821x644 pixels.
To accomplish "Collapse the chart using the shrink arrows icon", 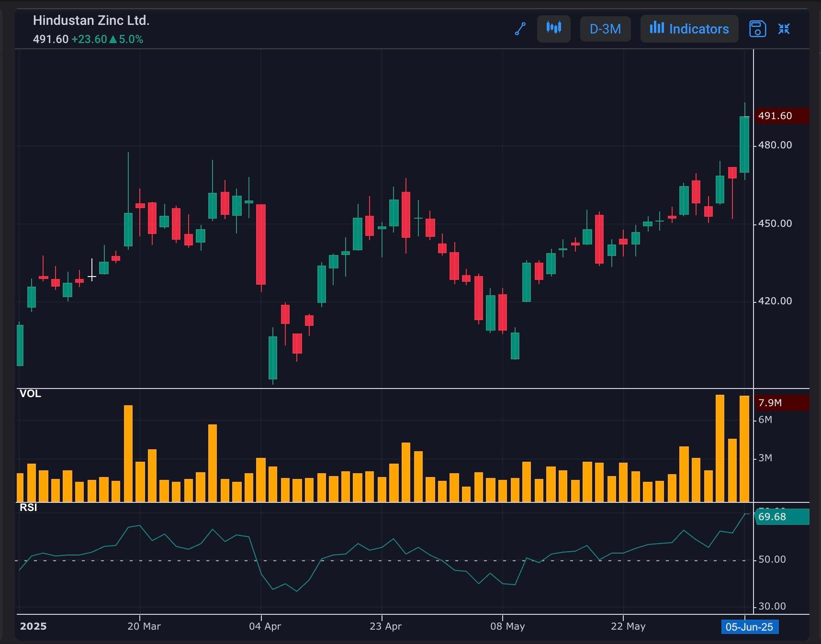I will pos(784,29).
